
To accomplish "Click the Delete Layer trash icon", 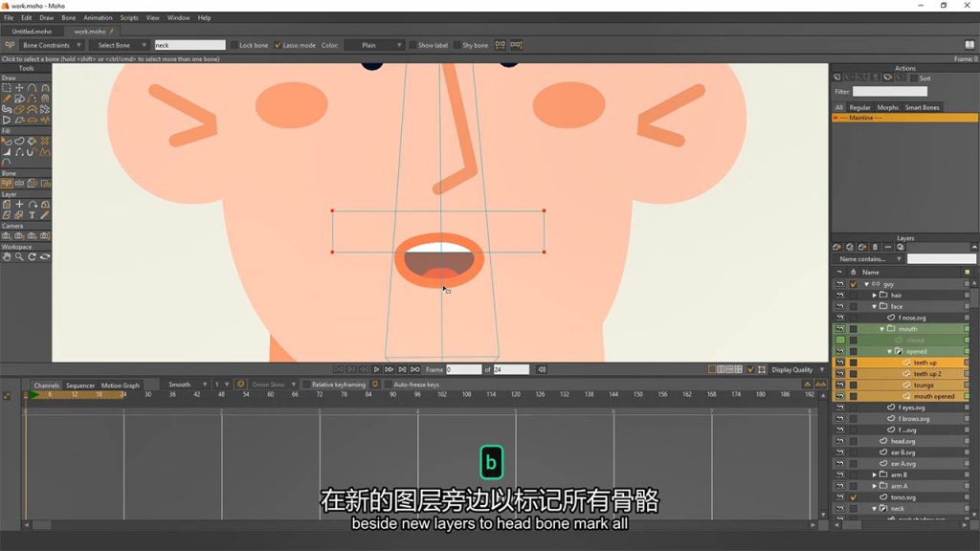I will click(x=875, y=248).
